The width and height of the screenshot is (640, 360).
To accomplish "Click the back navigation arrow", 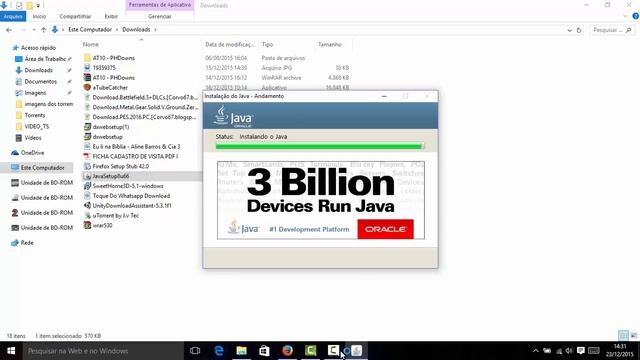I will (x=9, y=30).
